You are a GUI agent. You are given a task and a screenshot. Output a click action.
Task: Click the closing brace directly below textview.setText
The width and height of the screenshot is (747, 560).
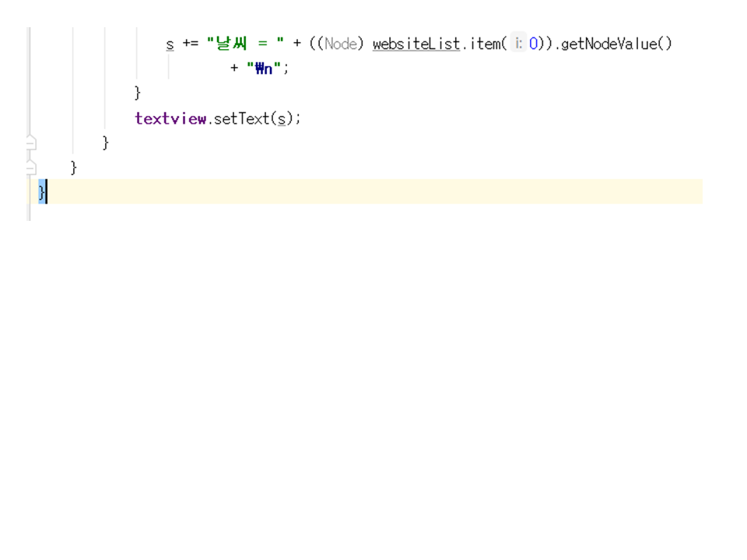click(x=106, y=143)
